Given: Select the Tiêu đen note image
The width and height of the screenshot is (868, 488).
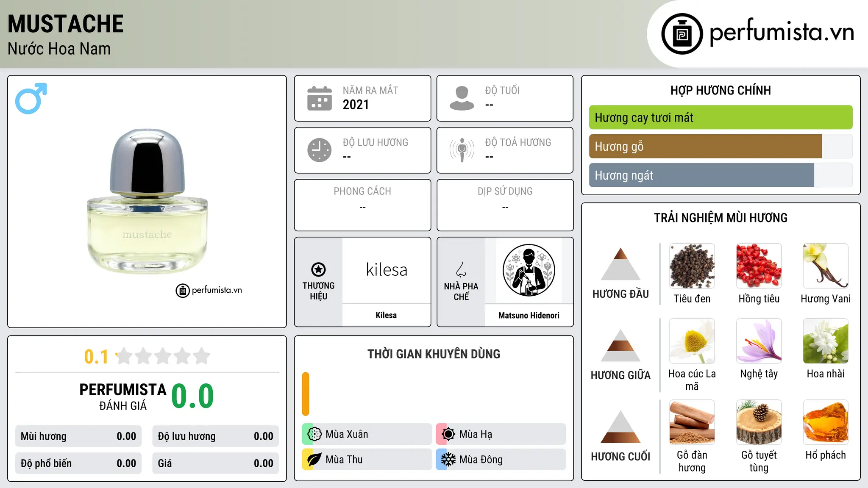Looking at the screenshot, I should pos(692,266).
